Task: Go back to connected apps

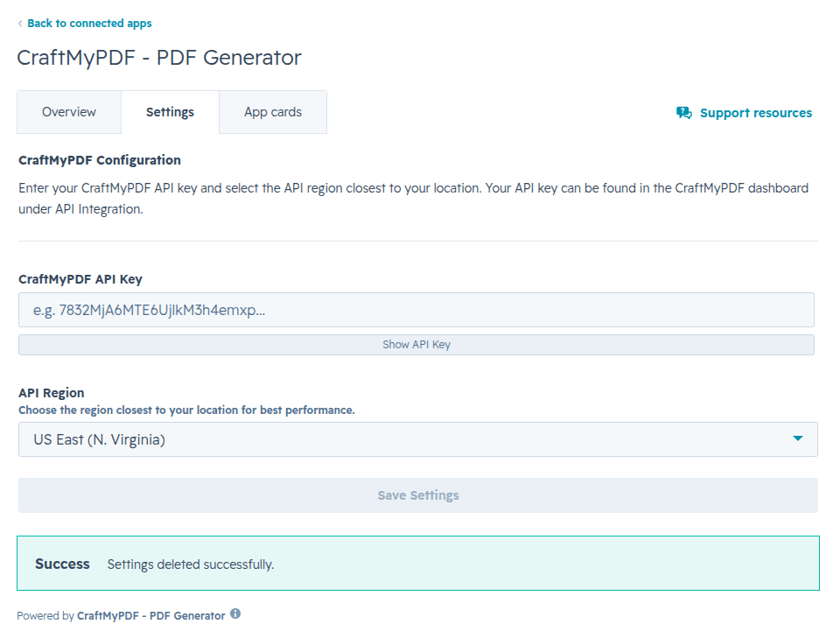Action: [89, 24]
